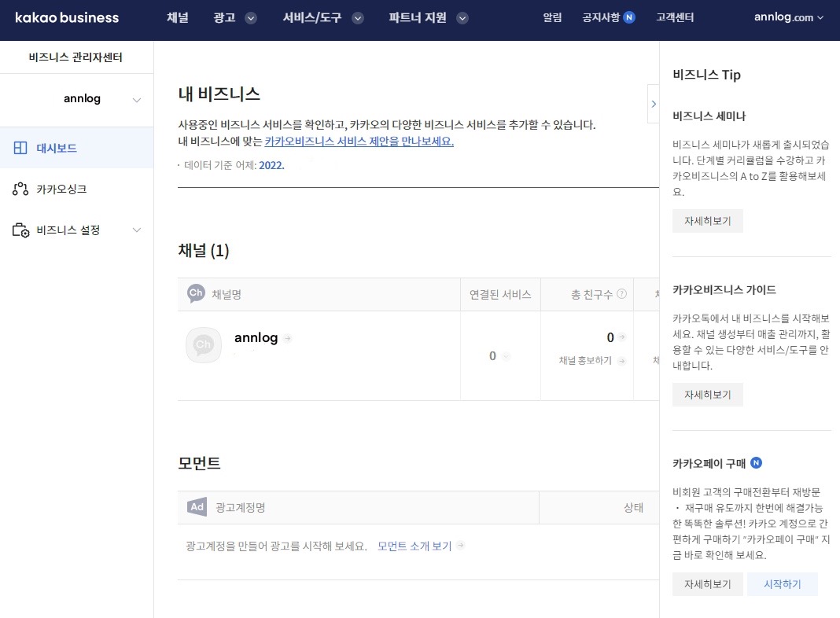Image resolution: width=840 pixels, height=618 pixels.
Task: Expand the 서비스/도구 dropdown arrow
Action: point(358,18)
